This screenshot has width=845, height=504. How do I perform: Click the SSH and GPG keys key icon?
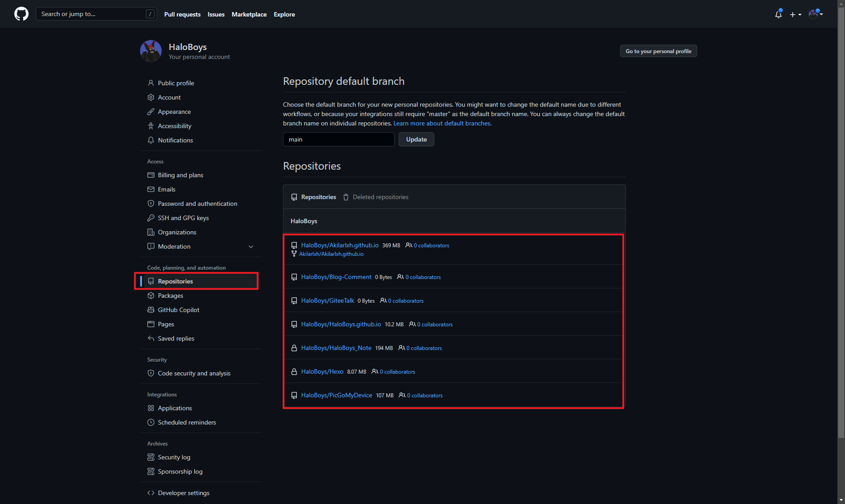tap(151, 218)
